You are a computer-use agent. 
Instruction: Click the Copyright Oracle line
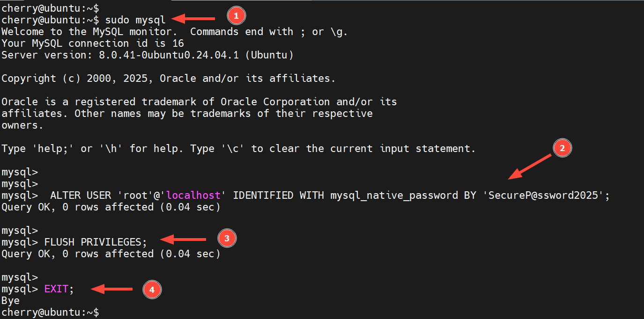[x=168, y=79]
